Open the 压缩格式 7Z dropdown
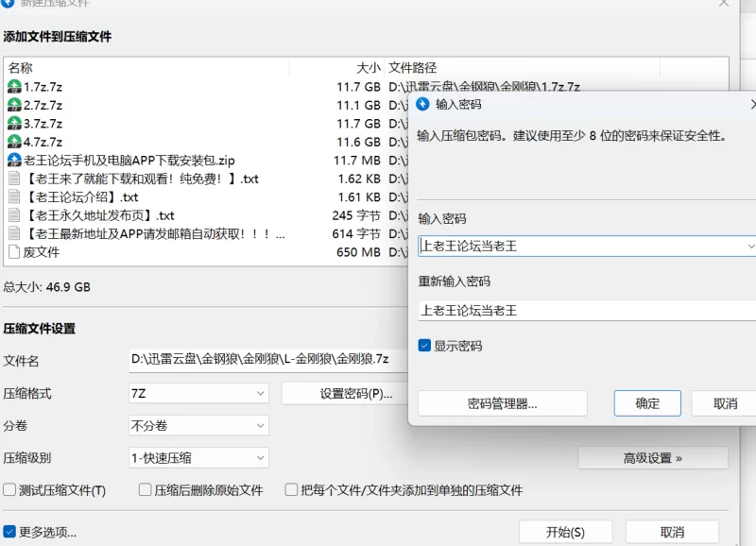Image resolution: width=756 pixels, height=546 pixels. pyautogui.click(x=198, y=393)
